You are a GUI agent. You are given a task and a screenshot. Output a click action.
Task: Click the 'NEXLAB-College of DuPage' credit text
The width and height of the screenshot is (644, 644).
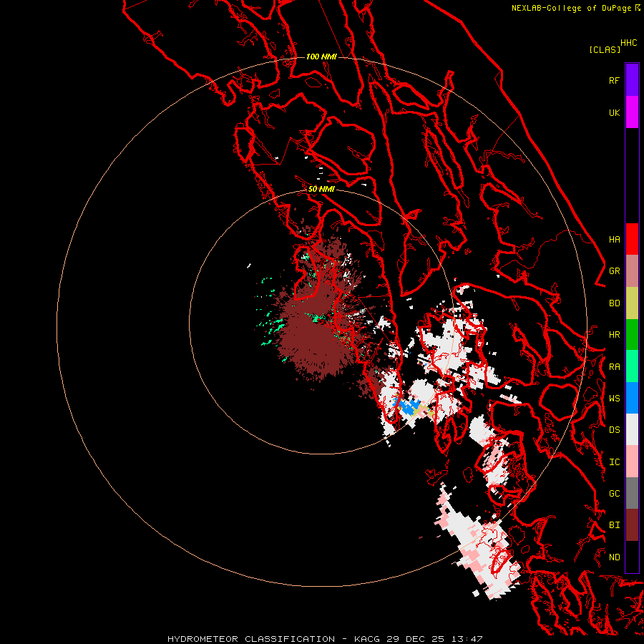[x=571, y=8]
